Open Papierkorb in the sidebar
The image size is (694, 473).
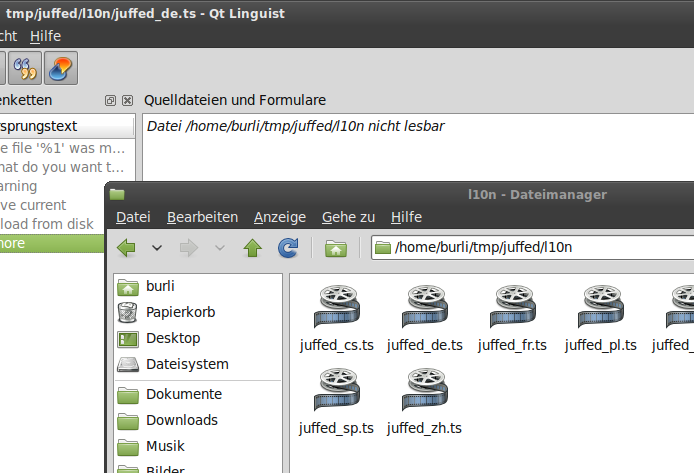(180, 312)
